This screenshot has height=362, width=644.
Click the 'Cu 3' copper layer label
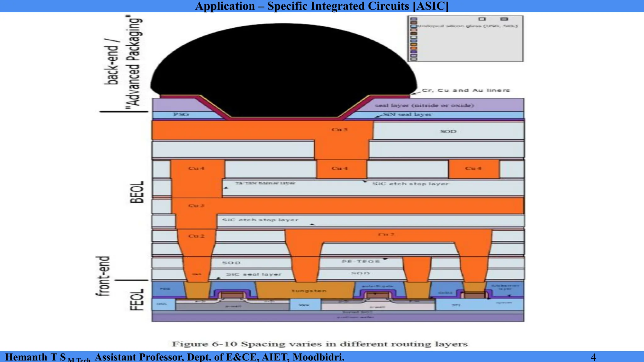point(196,206)
